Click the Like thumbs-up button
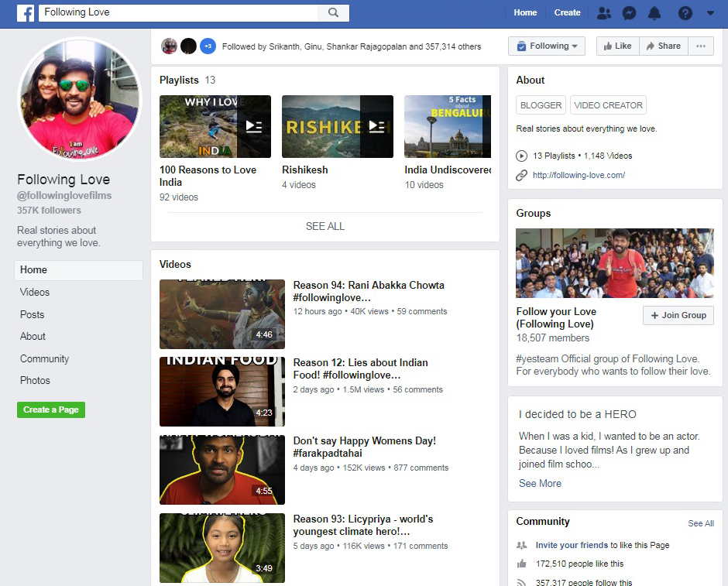Image resolution: width=728 pixels, height=586 pixels. tap(617, 46)
